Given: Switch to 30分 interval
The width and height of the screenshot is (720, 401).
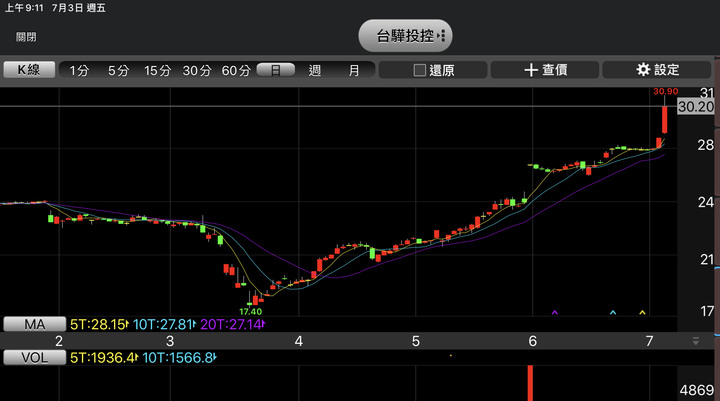Looking at the screenshot, I should pyautogui.click(x=197, y=70).
